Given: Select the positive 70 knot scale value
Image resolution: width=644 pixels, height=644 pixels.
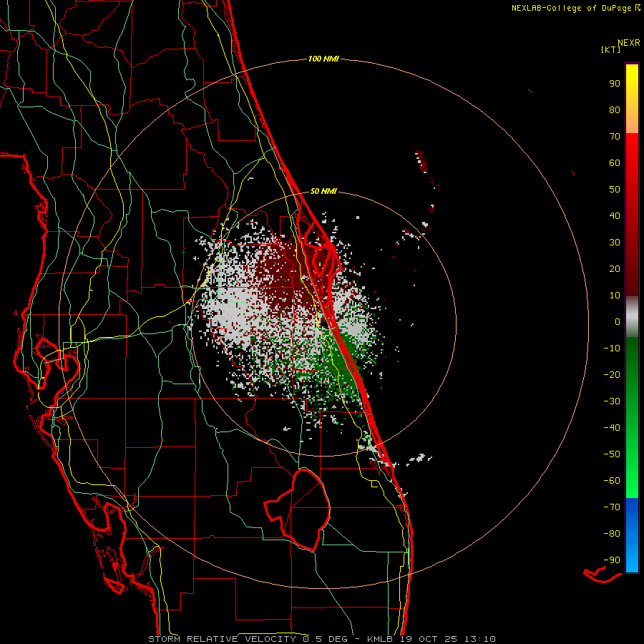Looking at the screenshot, I should coord(615,137).
